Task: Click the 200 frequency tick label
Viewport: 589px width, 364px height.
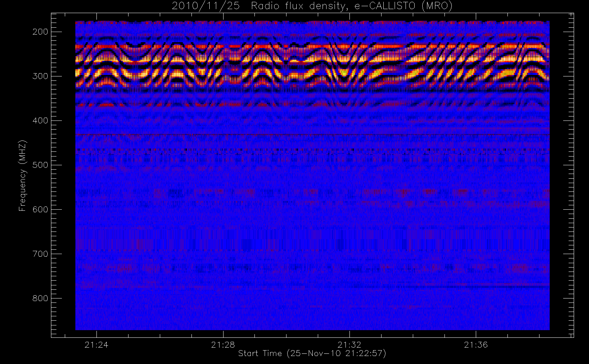Action: pyautogui.click(x=40, y=32)
